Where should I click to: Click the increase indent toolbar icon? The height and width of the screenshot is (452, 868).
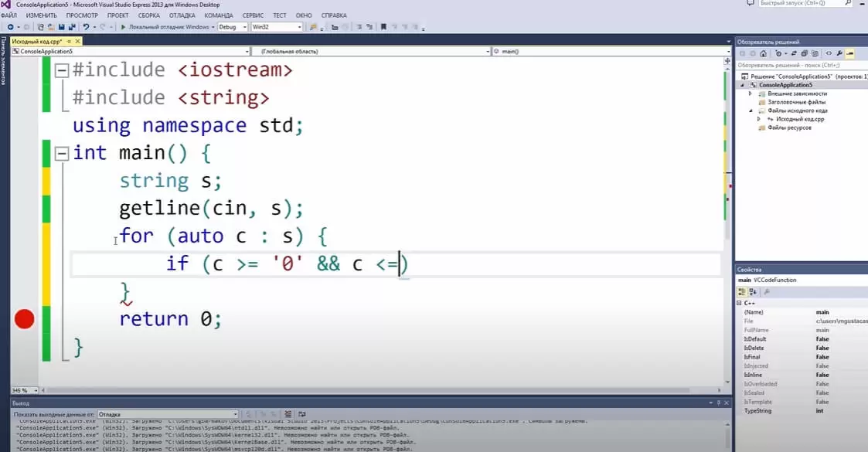pos(369,27)
